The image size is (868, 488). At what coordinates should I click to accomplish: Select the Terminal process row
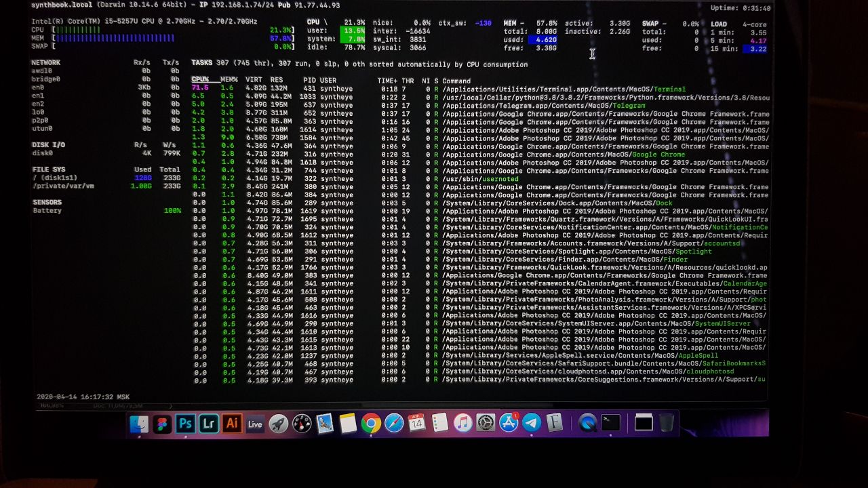(x=480, y=89)
